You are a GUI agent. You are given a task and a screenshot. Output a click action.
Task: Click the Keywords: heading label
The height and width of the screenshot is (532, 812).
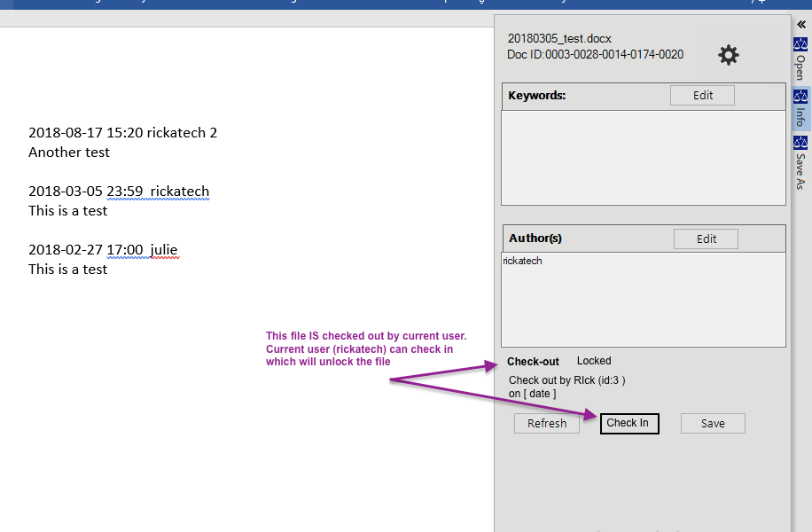point(537,95)
